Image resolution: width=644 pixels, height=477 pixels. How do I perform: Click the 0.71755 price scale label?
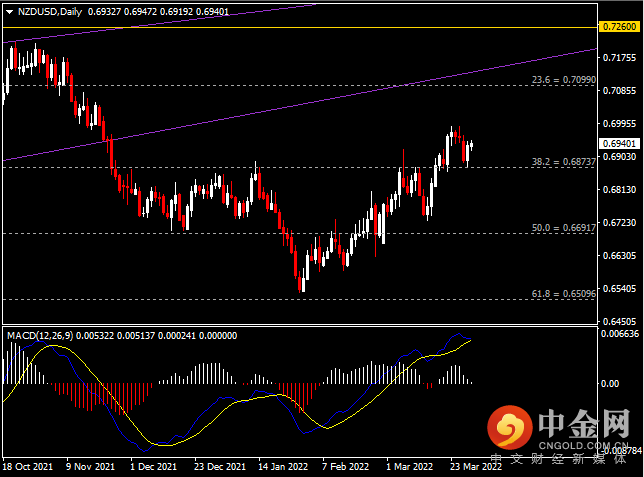tap(619, 58)
